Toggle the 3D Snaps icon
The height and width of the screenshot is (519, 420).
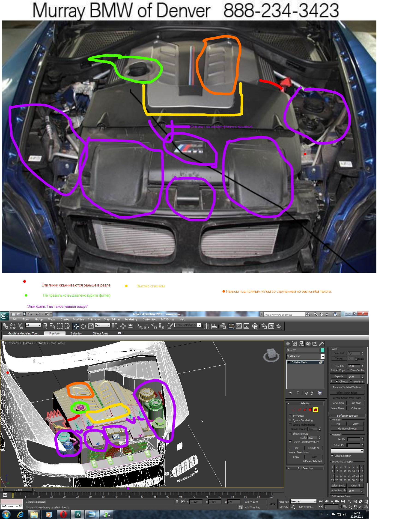[139, 326]
